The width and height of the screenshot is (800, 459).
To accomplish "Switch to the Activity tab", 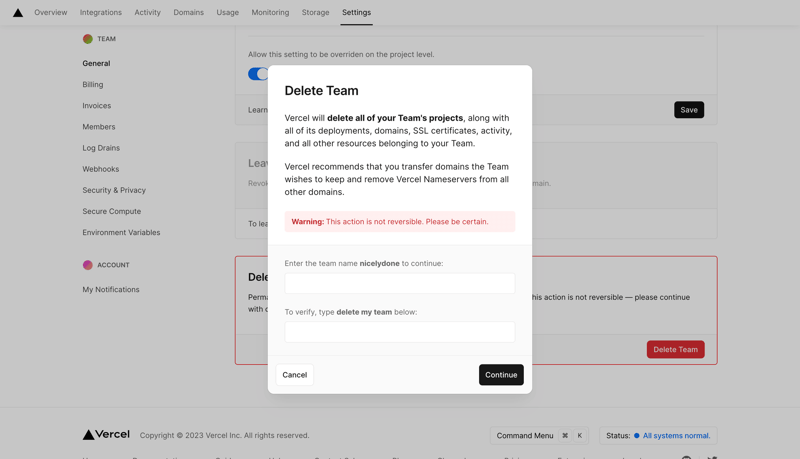I will (x=147, y=12).
